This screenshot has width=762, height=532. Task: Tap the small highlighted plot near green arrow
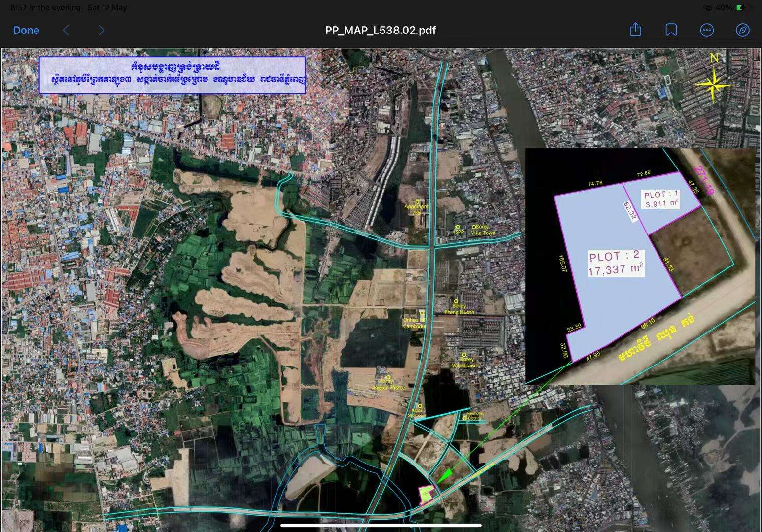[x=426, y=495]
